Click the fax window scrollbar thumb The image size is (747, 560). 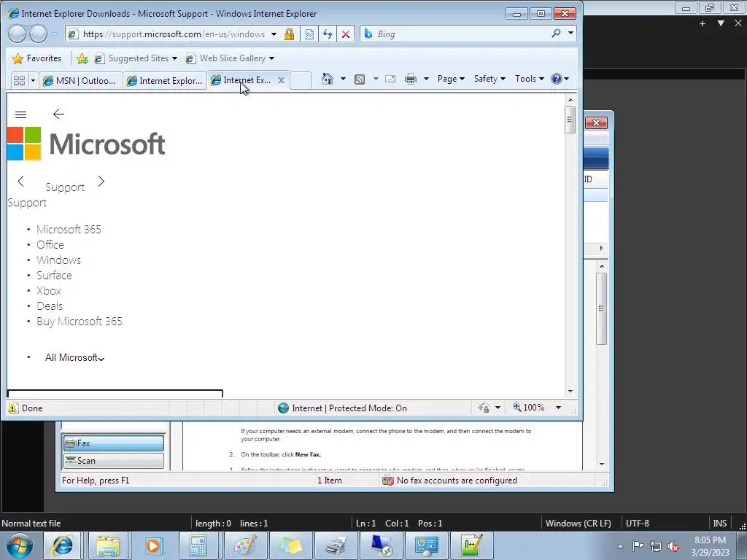coord(601,308)
